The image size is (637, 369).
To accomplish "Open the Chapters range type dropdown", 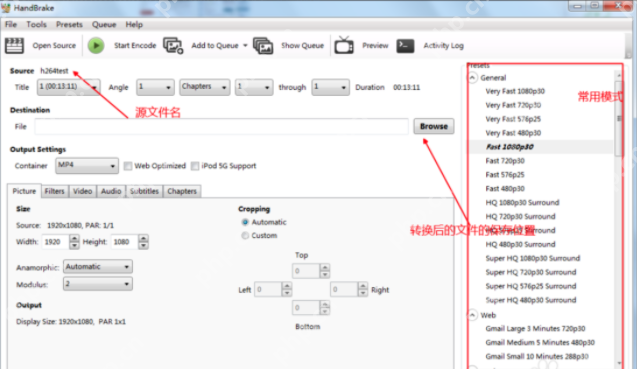I will coord(205,87).
